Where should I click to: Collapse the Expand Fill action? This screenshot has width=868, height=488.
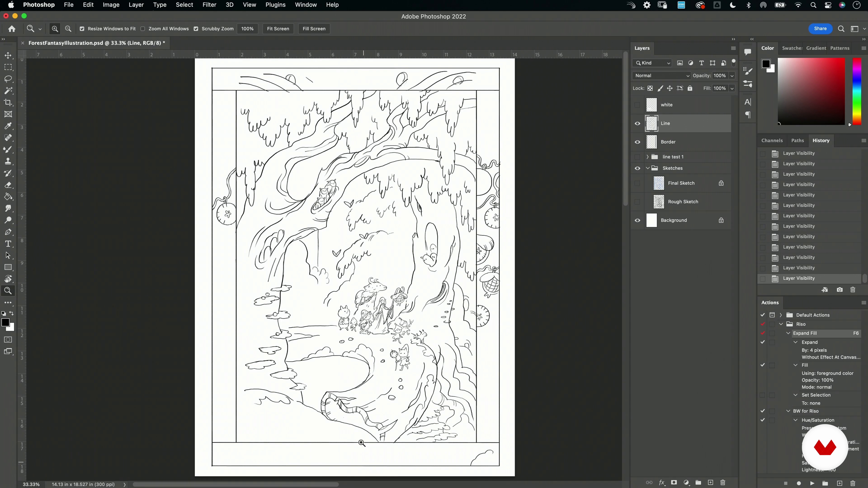click(x=788, y=333)
